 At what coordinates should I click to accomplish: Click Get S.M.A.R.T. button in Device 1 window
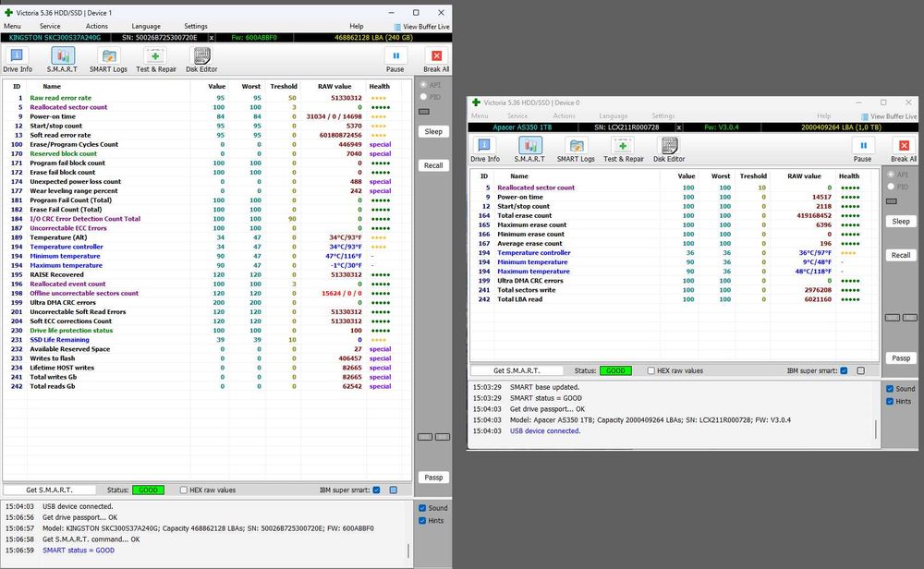coord(50,490)
